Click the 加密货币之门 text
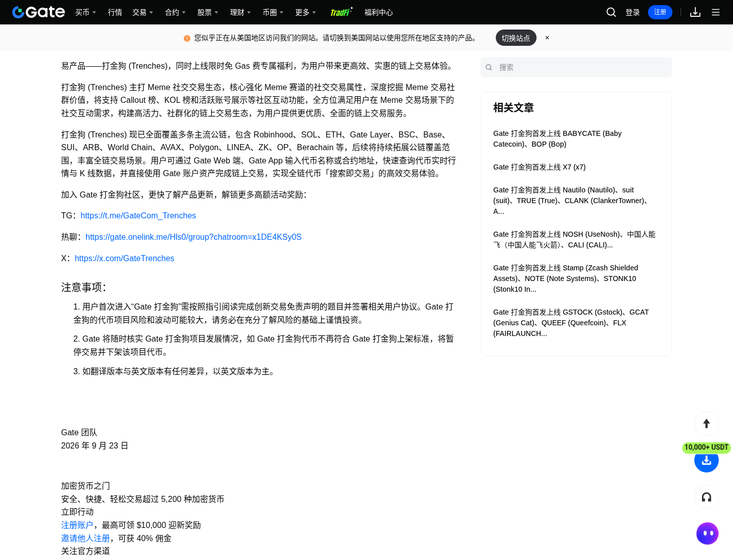The height and width of the screenshot is (560, 733). (x=86, y=486)
